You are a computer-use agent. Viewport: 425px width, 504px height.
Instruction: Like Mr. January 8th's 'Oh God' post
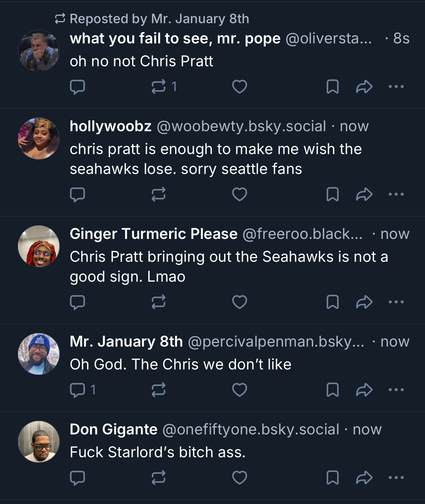[240, 390]
